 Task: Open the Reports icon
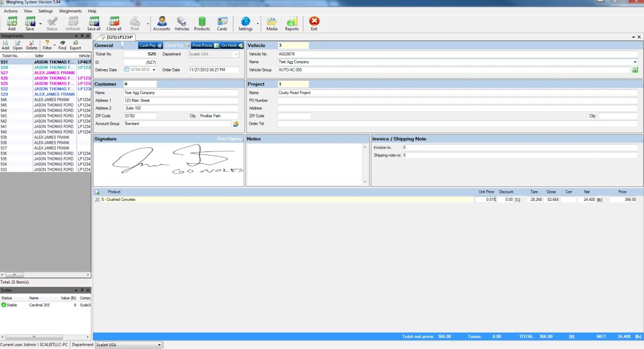click(292, 23)
